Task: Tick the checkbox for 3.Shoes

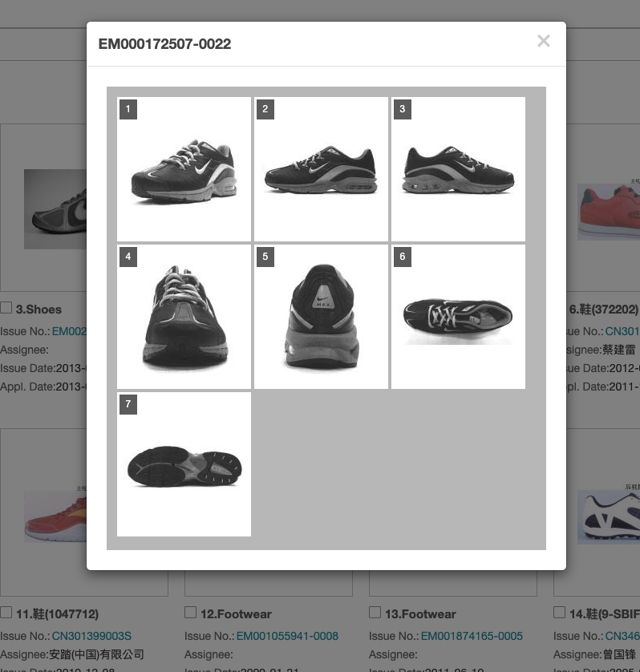Action: click(6, 308)
